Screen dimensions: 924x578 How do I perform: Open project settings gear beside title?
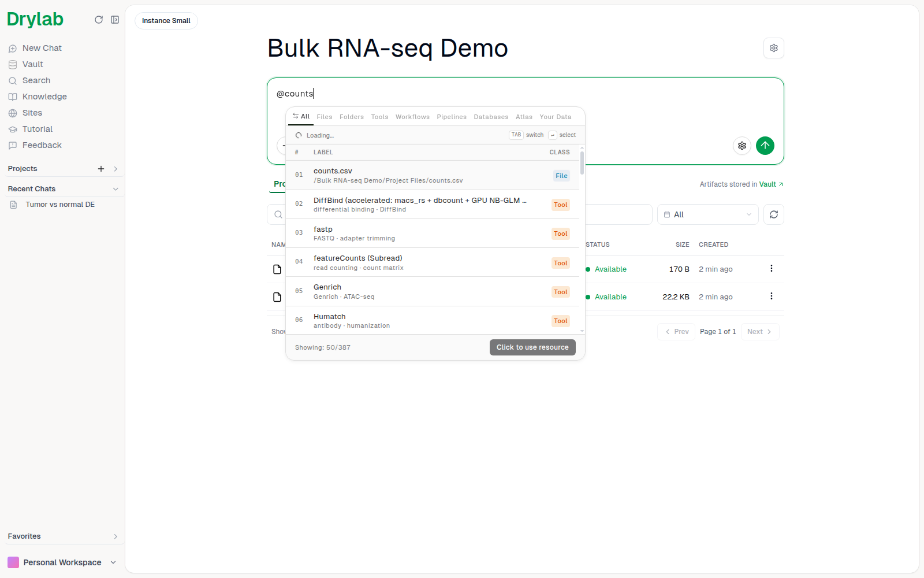click(x=774, y=48)
